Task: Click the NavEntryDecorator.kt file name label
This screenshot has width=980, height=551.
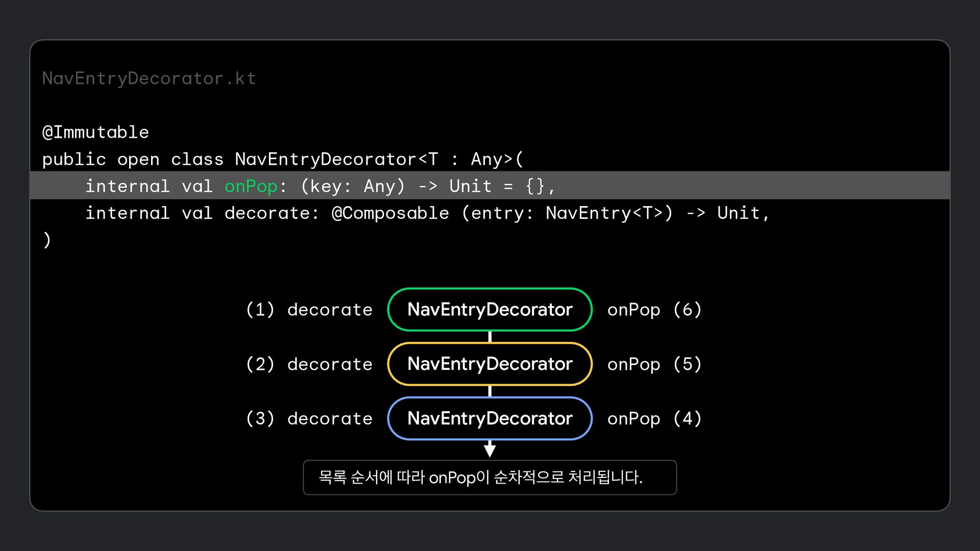Action: [149, 79]
